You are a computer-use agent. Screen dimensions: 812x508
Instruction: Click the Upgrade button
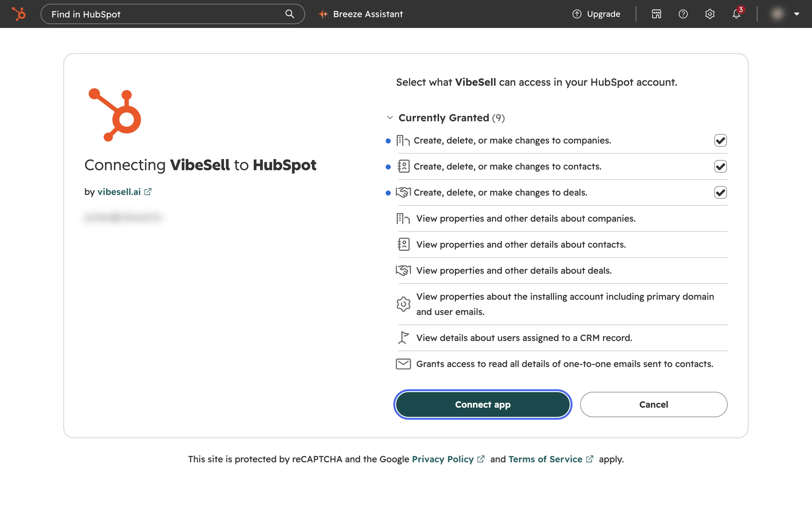pos(596,14)
